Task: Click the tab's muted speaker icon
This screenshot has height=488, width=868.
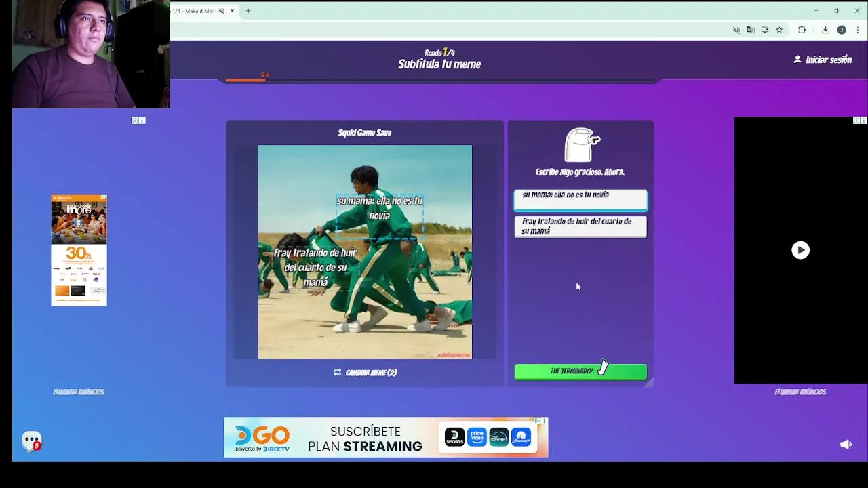Action: coord(221,11)
